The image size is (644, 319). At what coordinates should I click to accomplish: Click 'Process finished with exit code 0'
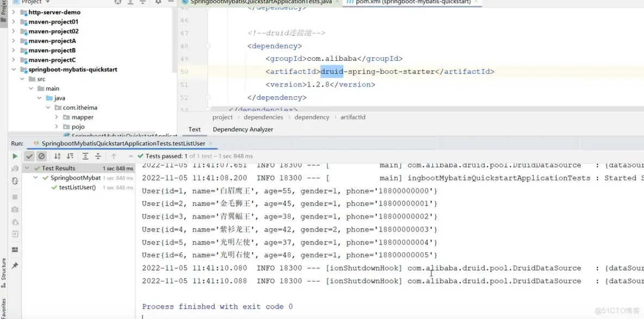[217, 307]
